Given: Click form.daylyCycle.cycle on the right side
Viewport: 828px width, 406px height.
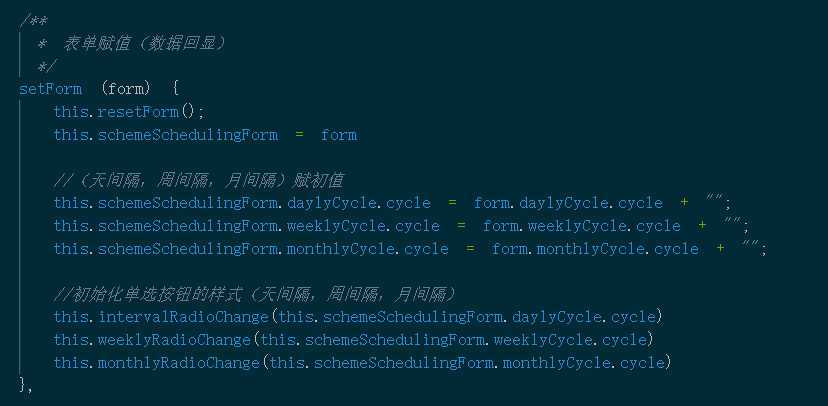Looking at the screenshot, I should 568,203.
